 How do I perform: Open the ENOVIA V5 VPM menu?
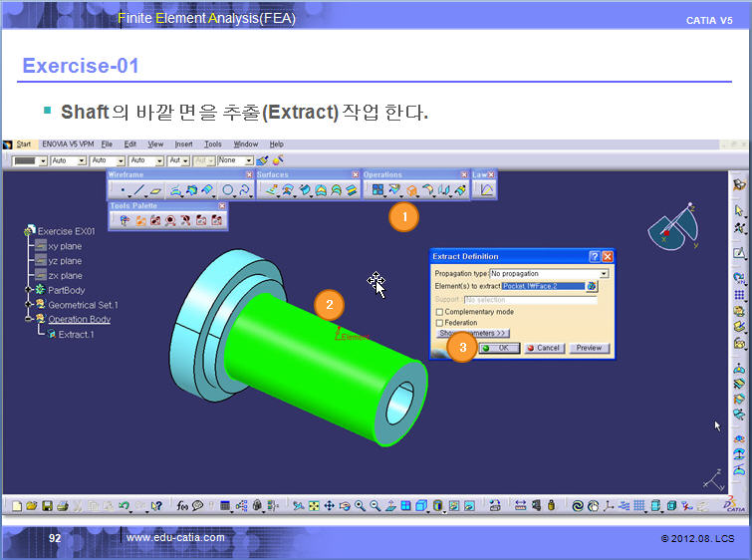click(x=68, y=143)
